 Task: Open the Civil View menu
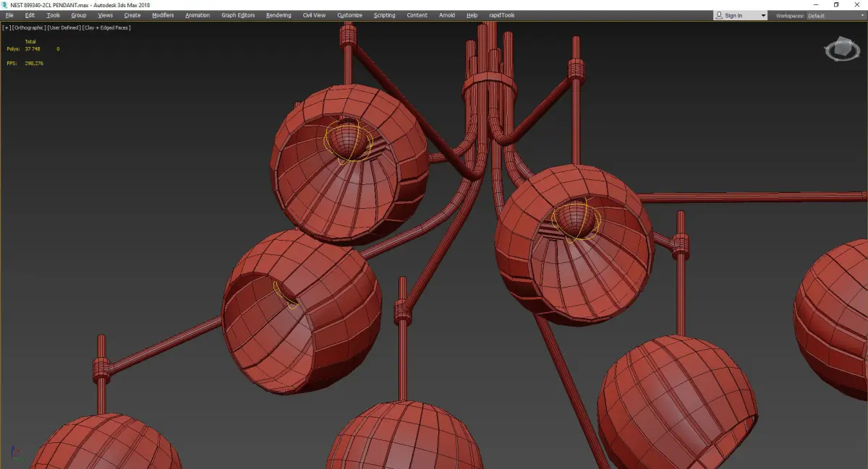pyautogui.click(x=313, y=15)
